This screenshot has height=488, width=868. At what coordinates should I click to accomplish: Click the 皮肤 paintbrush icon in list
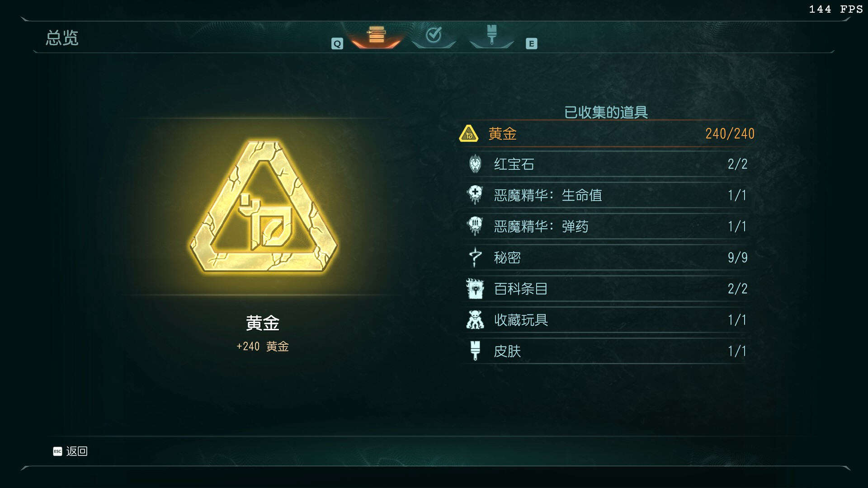point(475,351)
